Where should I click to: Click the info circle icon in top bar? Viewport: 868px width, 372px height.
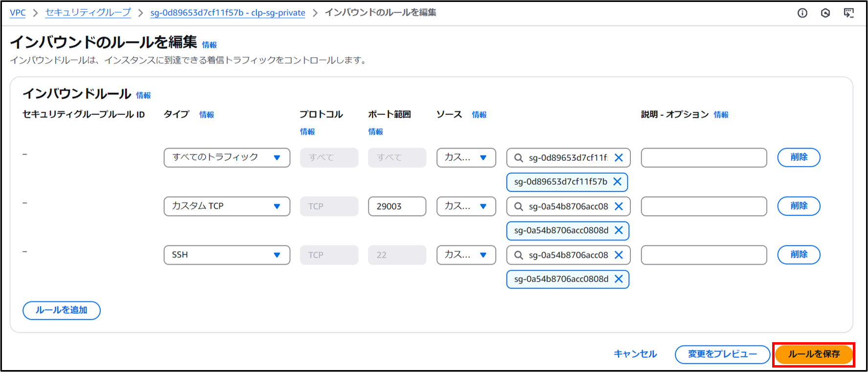pos(802,13)
